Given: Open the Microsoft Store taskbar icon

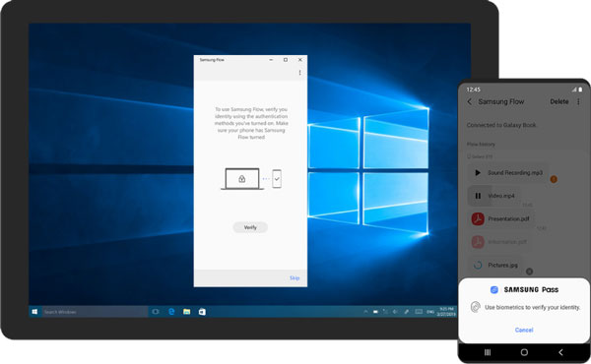Looking at the screenshot, I should click(202, 312).
